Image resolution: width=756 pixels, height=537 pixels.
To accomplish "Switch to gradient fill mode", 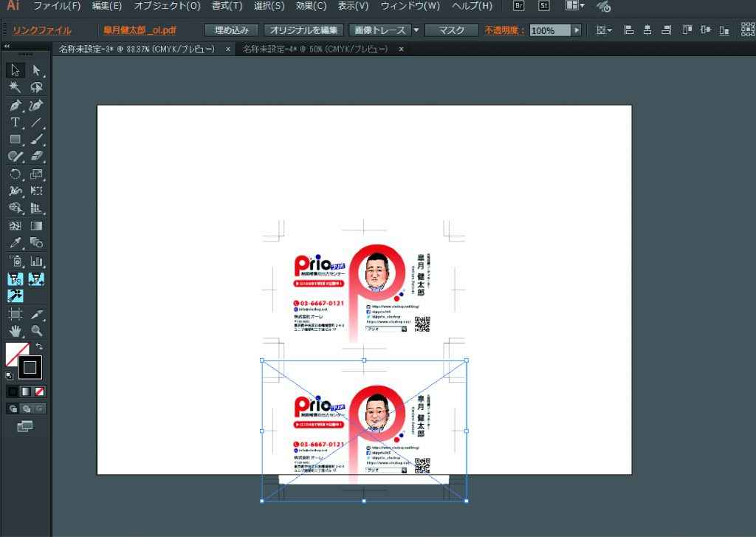I will [26, 391].
